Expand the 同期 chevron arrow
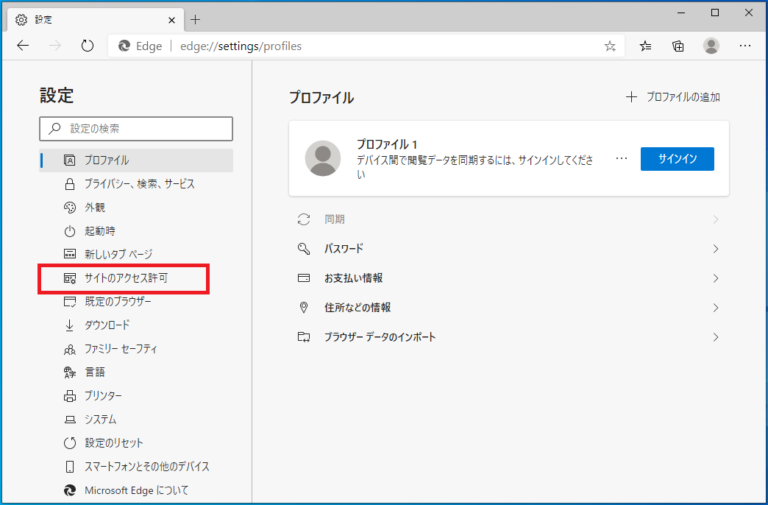 [x=716, y=219]
